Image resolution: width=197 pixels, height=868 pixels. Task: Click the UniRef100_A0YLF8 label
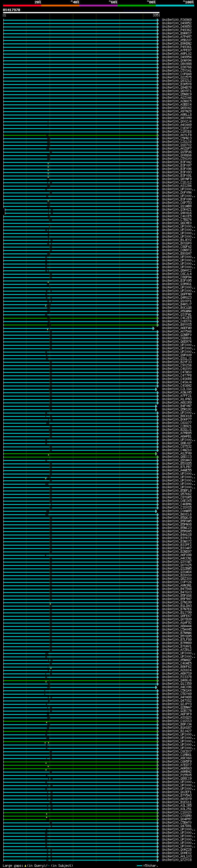pyautogui.click(x=177, y=135)
